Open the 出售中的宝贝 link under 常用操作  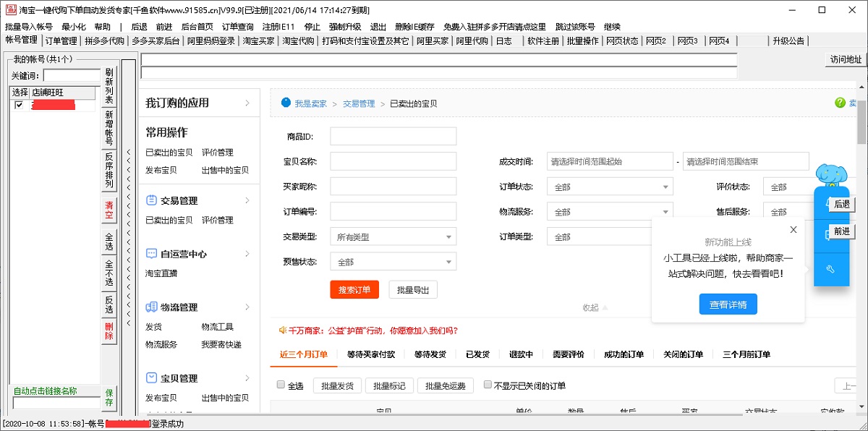225,170
